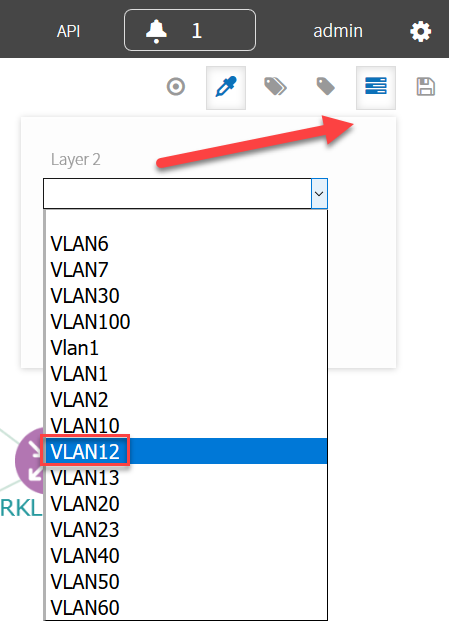The height and width of the screenshot is (627, 449).
Task: Open the API menu item
Action: click(68, 31)
